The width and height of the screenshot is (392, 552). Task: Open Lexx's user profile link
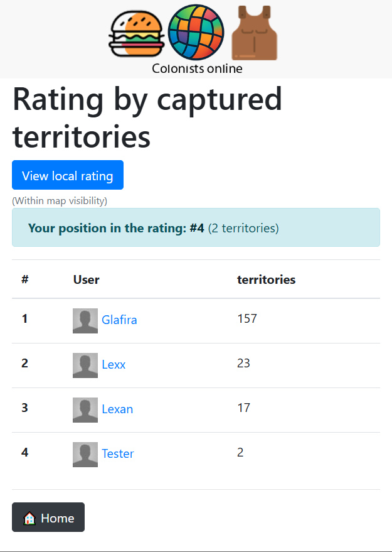(x=114, y=365)
